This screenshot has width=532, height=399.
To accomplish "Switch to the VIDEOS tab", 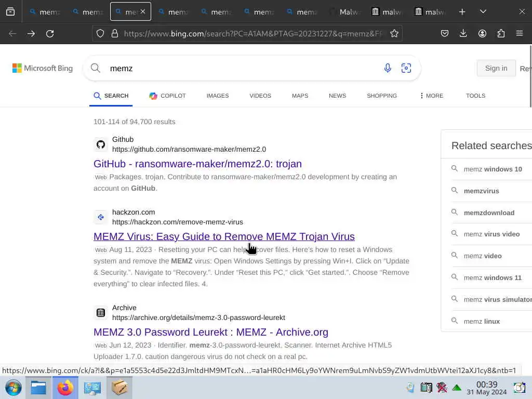I will tap(260, 96).
